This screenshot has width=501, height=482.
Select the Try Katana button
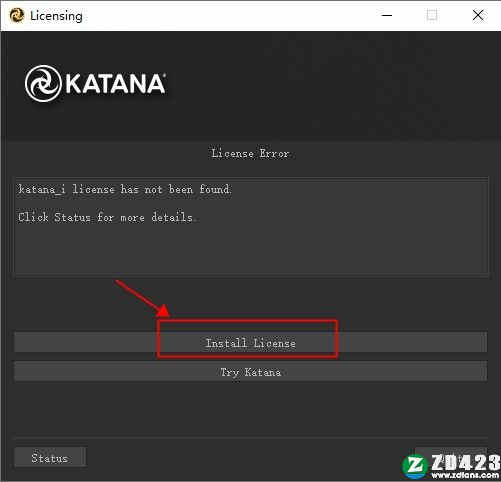click(x=250, y=372)
